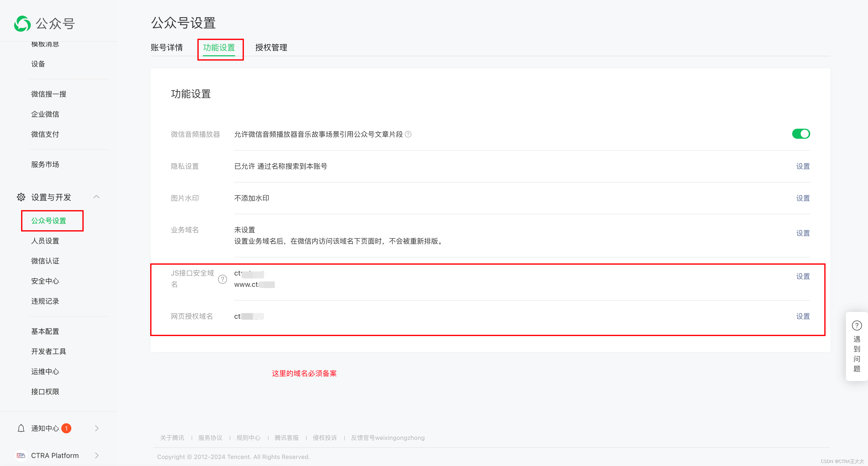
Task: Open 企业微信 in the sidebar
Action: [x=45, y=114]
